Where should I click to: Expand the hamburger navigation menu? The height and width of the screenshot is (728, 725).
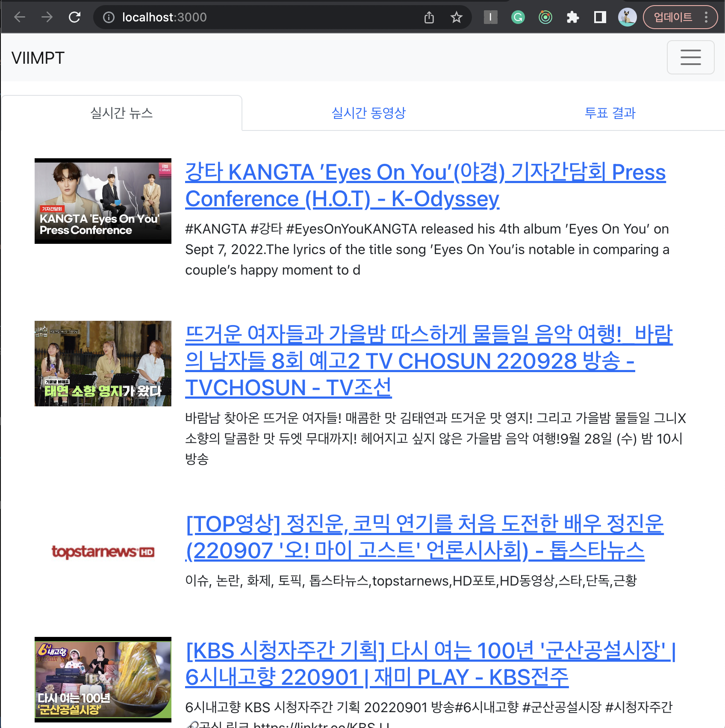point(690,57)
